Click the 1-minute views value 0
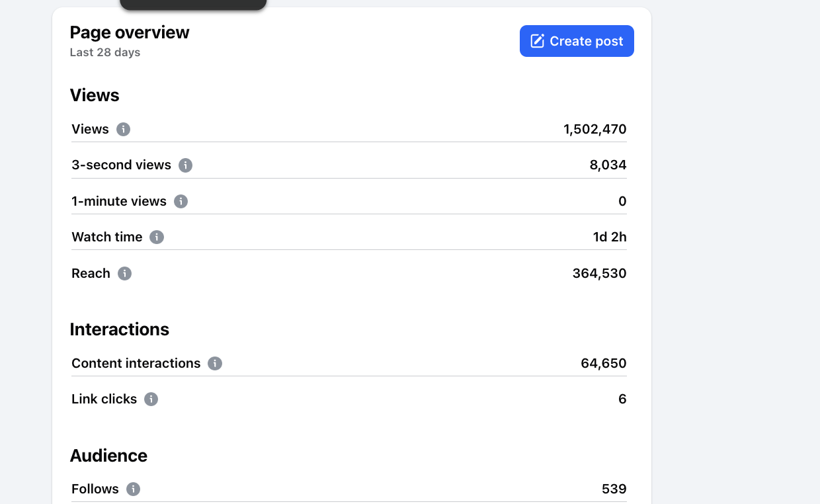This screenshot has height=504, width=820. (622, 201)
